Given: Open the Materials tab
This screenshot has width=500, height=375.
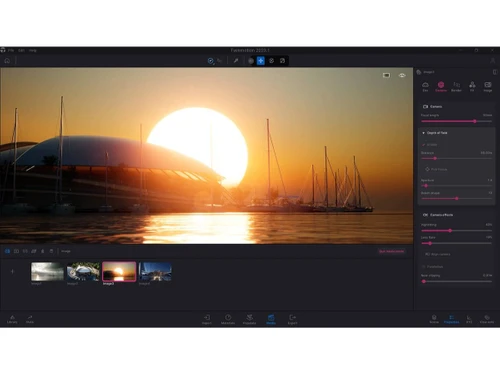Looking at the screenshot, I should (228, 319).
